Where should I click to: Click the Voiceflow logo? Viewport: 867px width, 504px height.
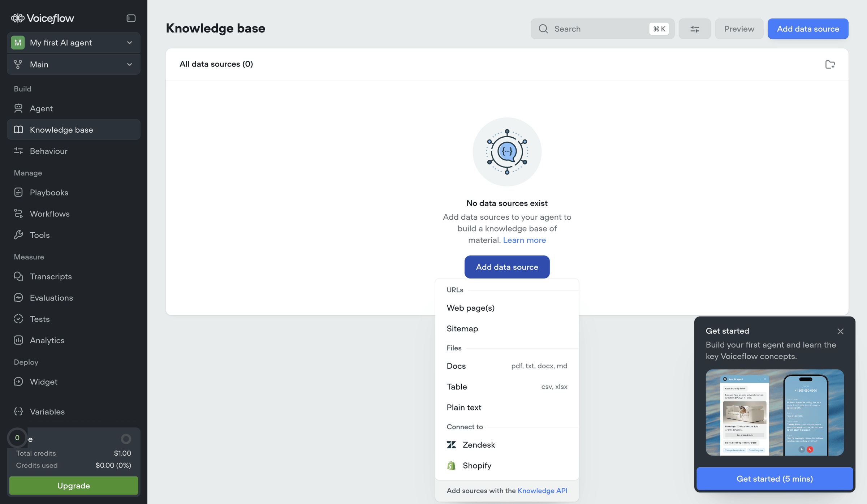pyautogui.click(x=42, y=18)
